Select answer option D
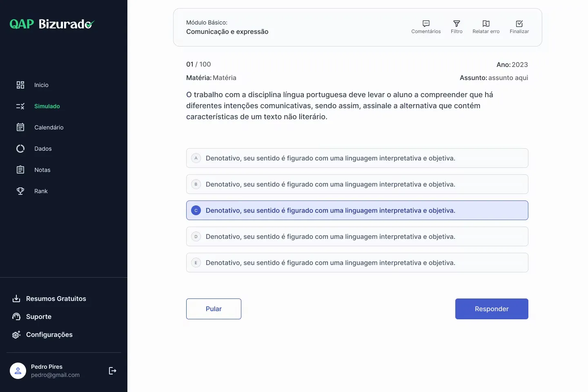 [x=357, y=236]
